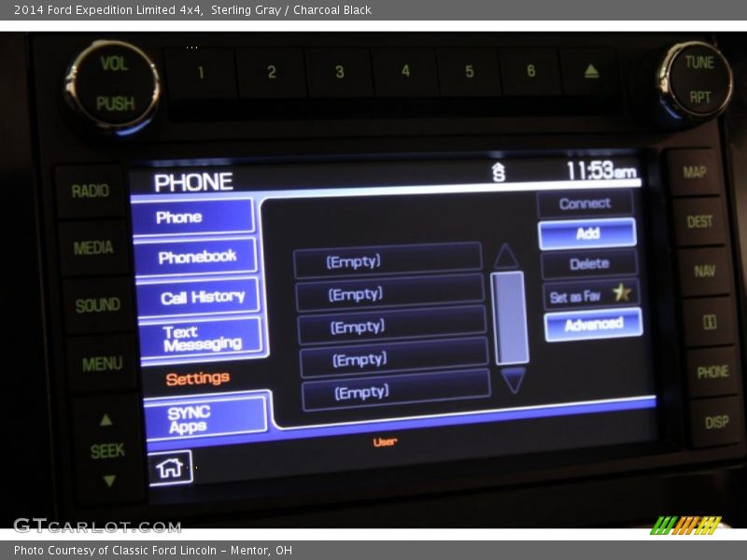The height and width of the screenshot is (560, 747).
Task: Tap the home icon on the screen
Action: coord(170,469)
